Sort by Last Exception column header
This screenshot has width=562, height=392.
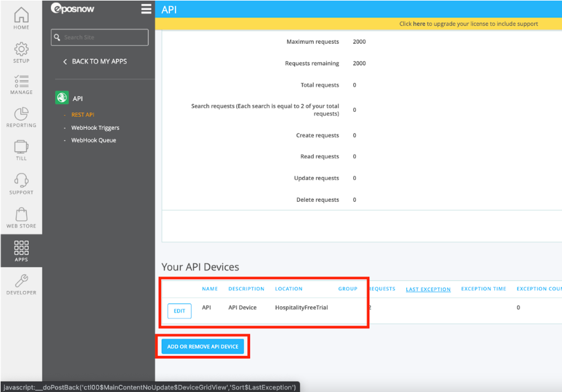click(428, 289)
